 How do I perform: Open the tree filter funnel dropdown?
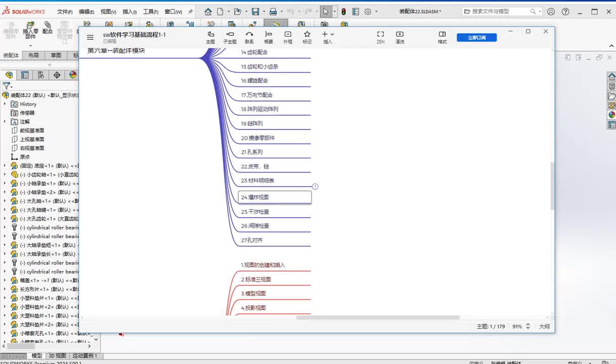7,86
